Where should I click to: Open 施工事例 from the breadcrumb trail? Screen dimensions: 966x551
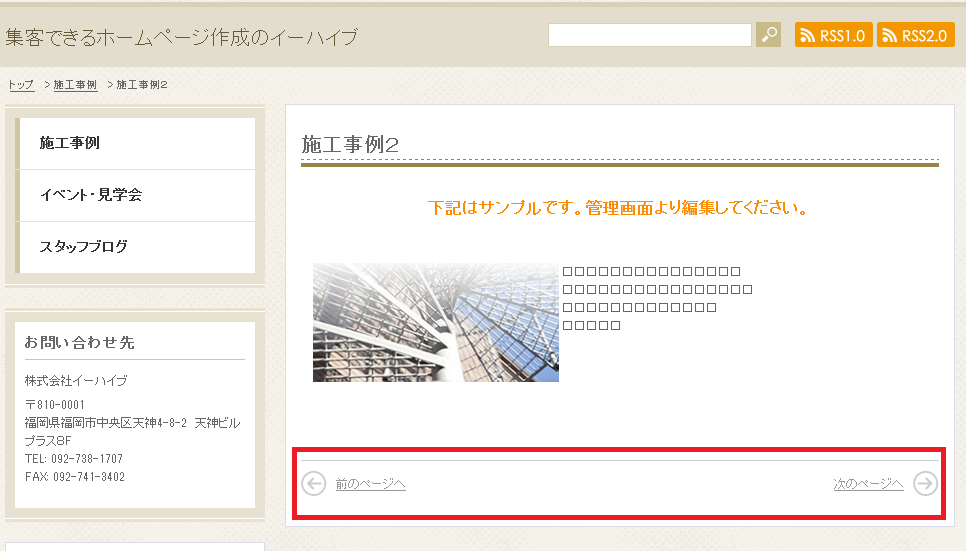[75, 85]
